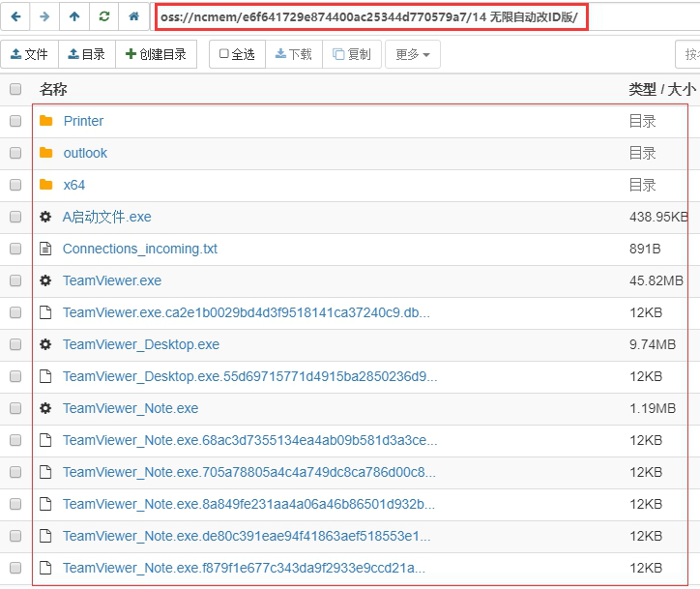Download selected items with 下载

point(293,54)
